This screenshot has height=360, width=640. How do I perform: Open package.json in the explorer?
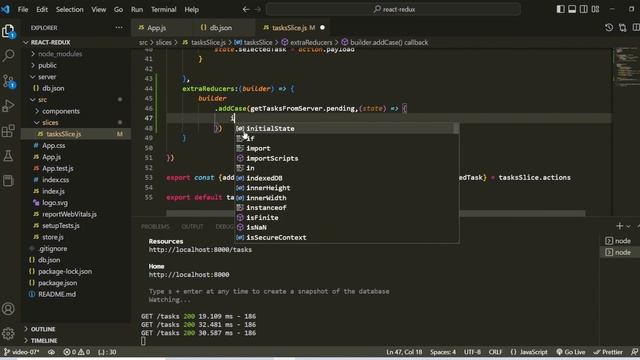pos(76,282)
